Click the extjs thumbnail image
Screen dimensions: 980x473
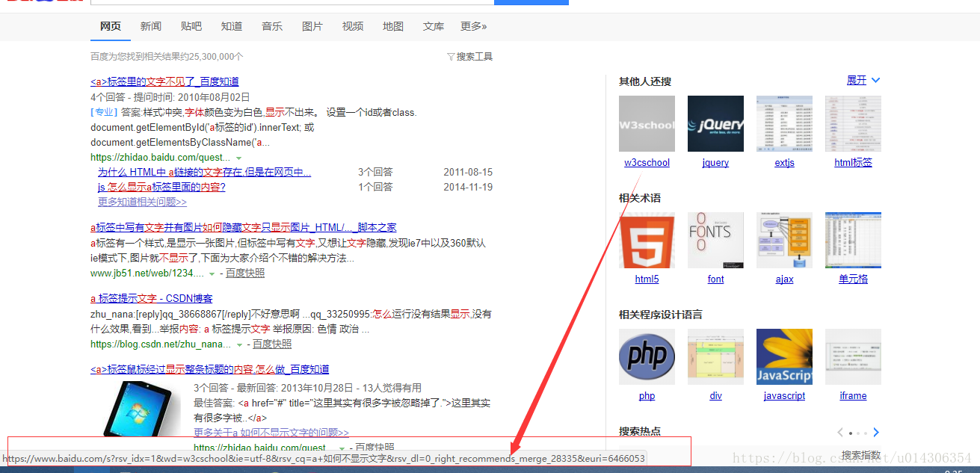pyautogui.click(x=784, y=123)
